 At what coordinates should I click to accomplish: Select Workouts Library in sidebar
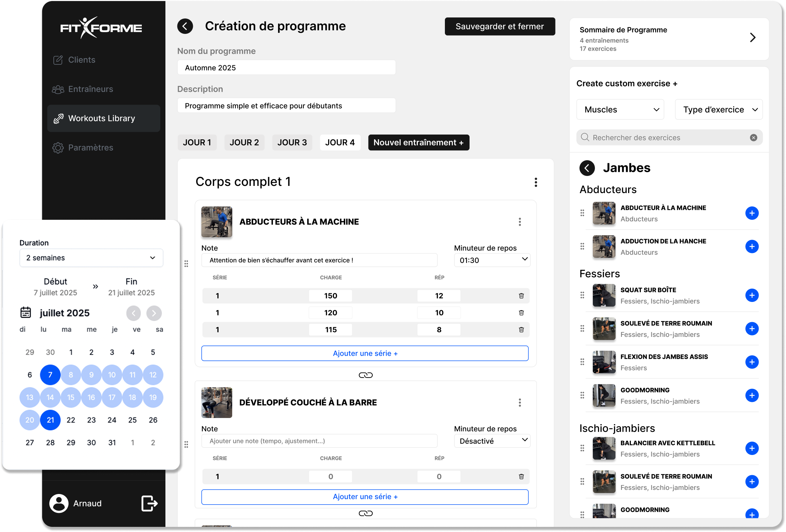(103, 118)
